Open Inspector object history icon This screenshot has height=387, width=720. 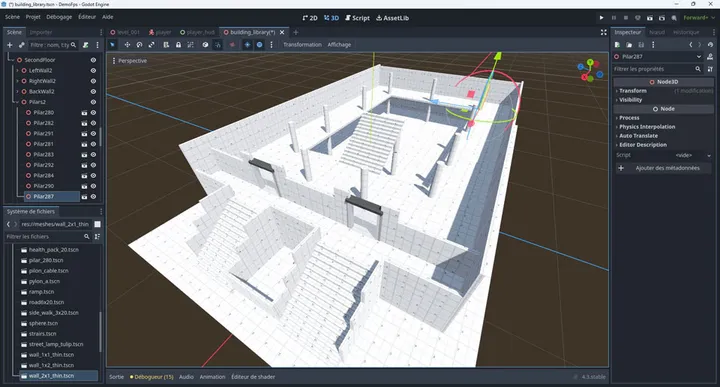(x=710, y=45)
